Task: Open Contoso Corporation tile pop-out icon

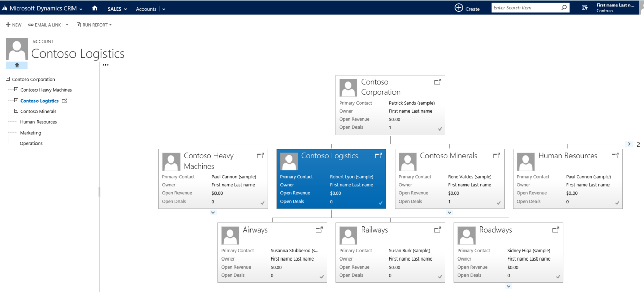Action: click(438, 82)
